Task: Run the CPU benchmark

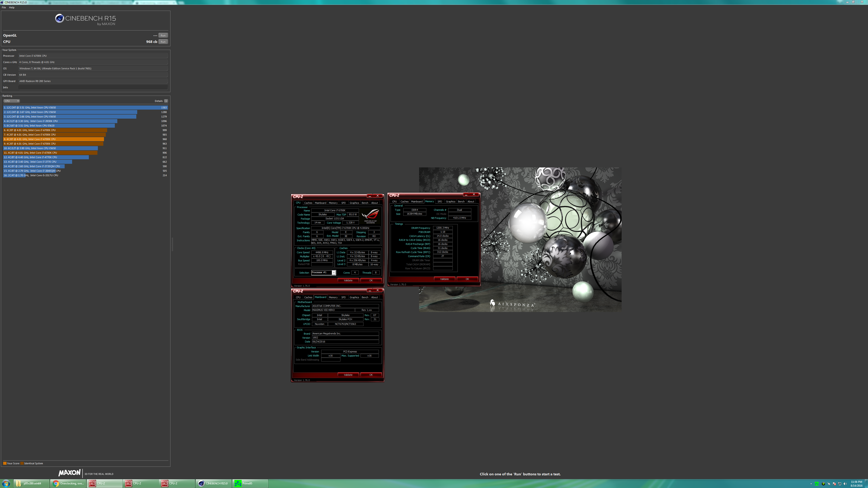Action: coord(163,42)
